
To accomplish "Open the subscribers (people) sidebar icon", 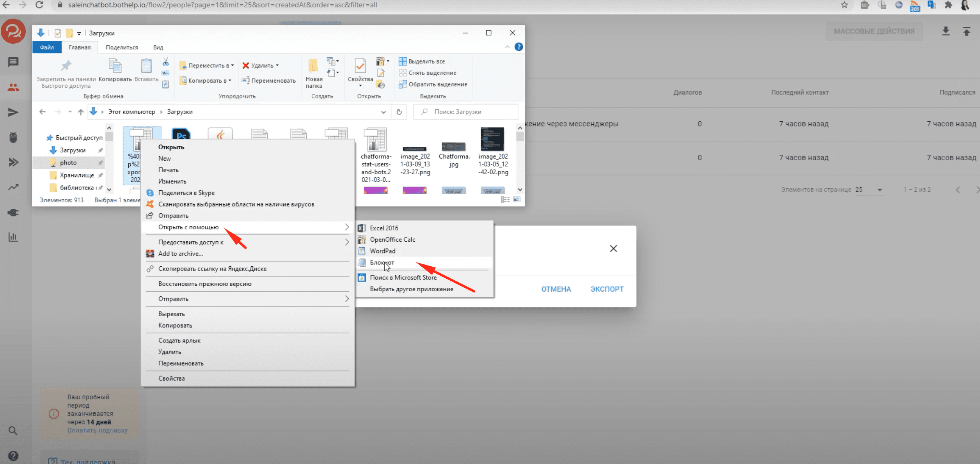I will click(13, 87).
